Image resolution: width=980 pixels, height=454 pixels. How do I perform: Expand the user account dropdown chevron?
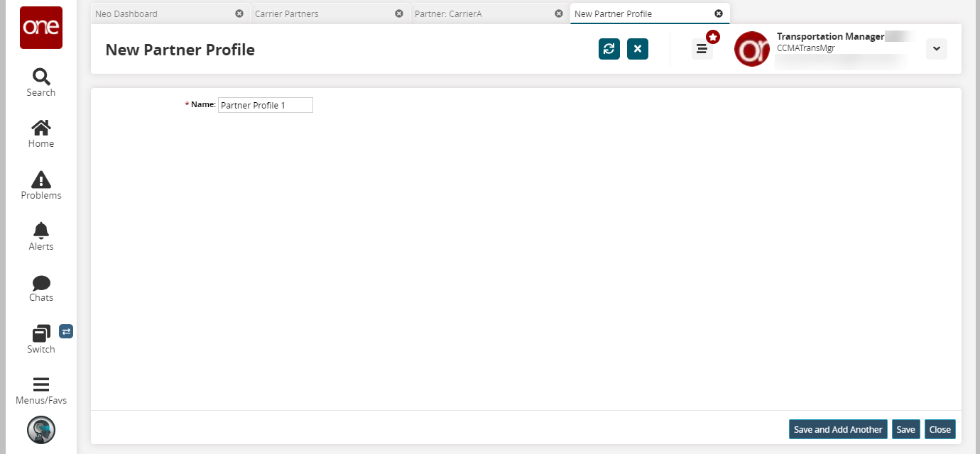(x=937, y=48)
